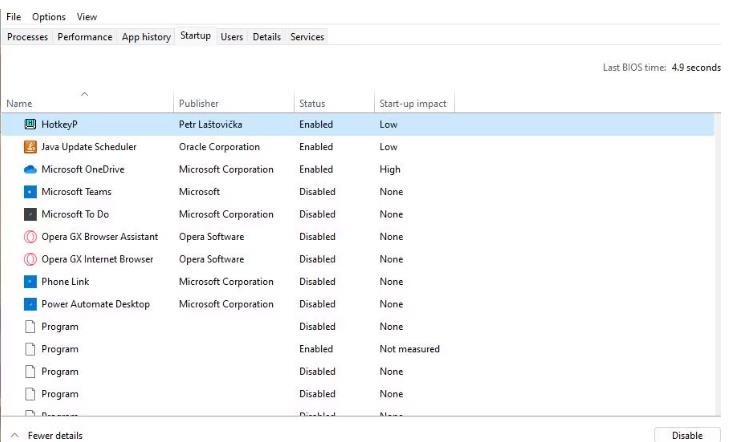Click Disabled status of Microsoft Teams
This screenshot has width=737, height=442.
tap(317, 192)
